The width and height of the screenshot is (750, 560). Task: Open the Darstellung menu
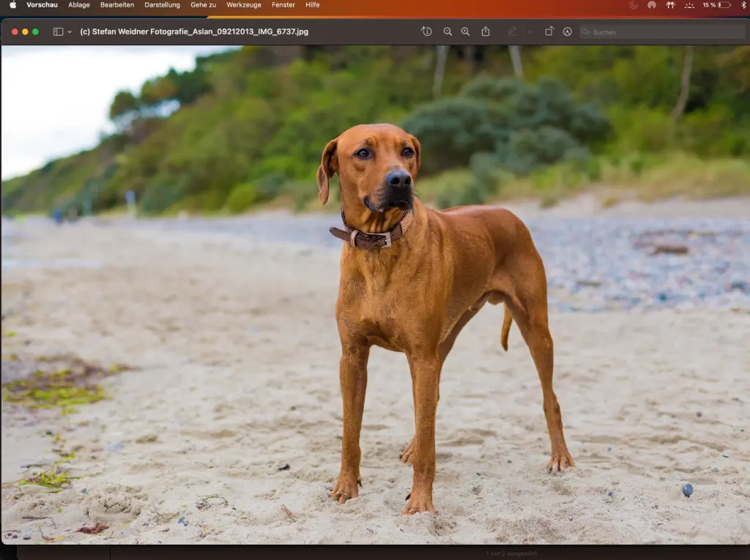pos(162,5)
